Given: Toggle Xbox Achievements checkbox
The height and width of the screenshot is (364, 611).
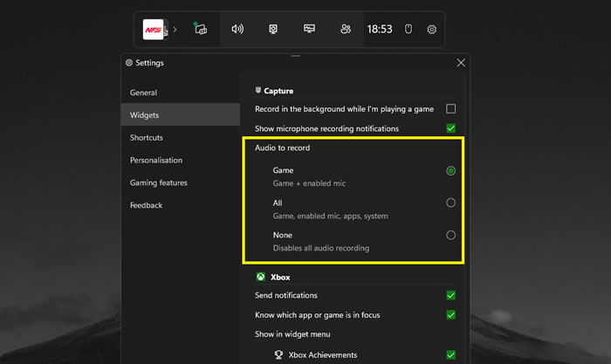Looking at the screenshot, I should [x=451, y=354].
